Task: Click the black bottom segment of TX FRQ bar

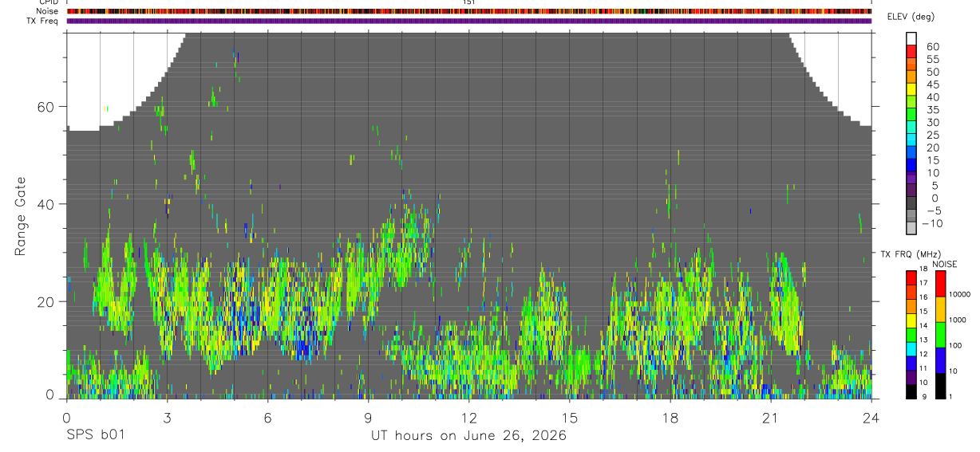Action: (x=911, y=391)
